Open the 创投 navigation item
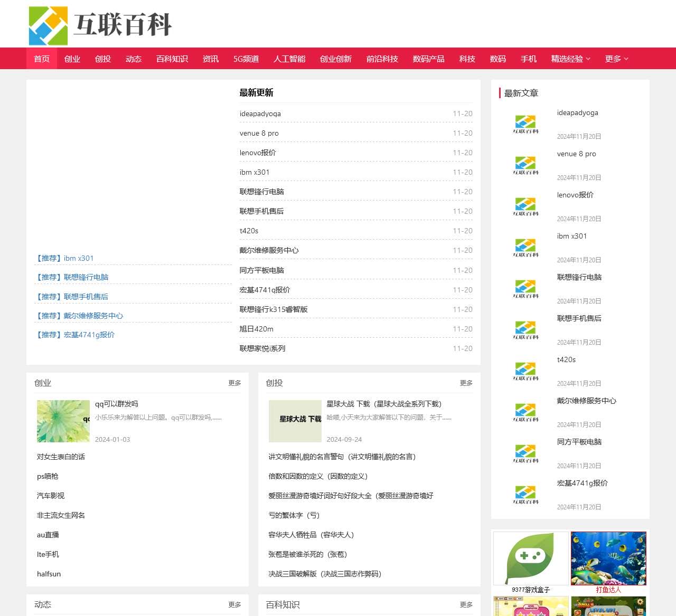 coord(103,59)
